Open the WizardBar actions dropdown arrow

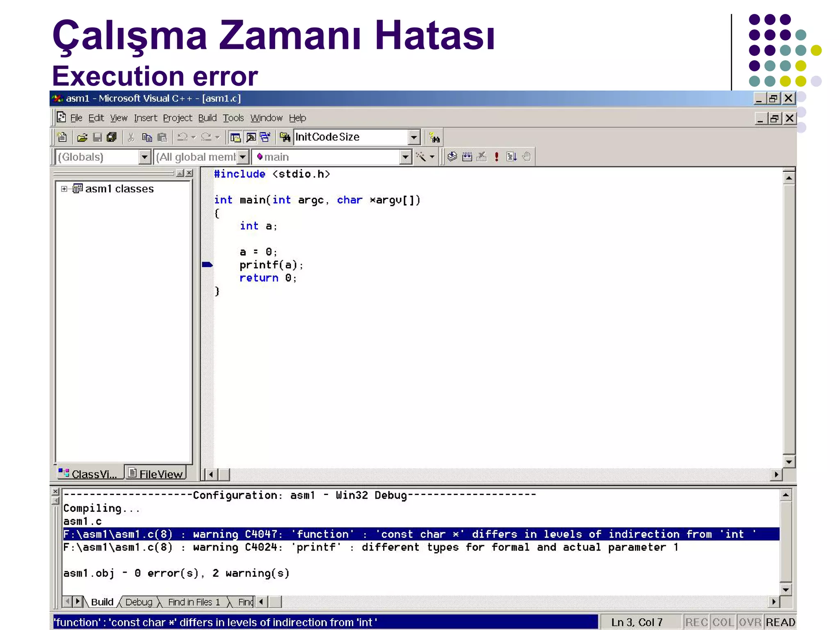(x=432, y=157)
